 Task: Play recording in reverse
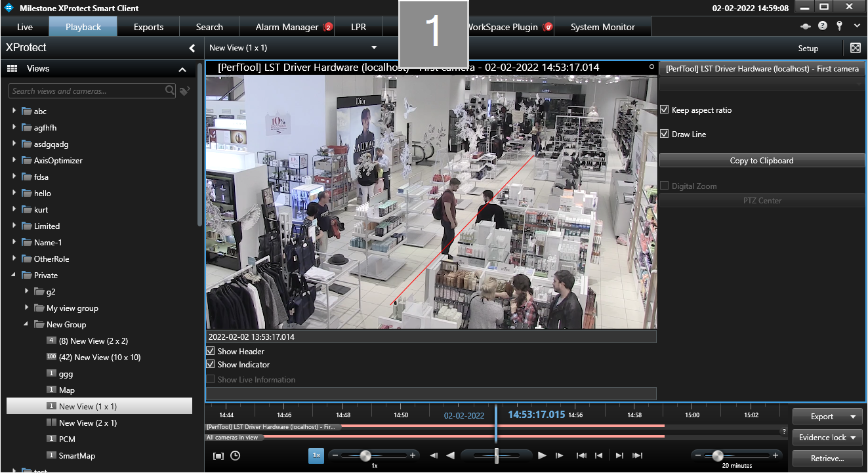pyautogui.click(x=450, y=455)
